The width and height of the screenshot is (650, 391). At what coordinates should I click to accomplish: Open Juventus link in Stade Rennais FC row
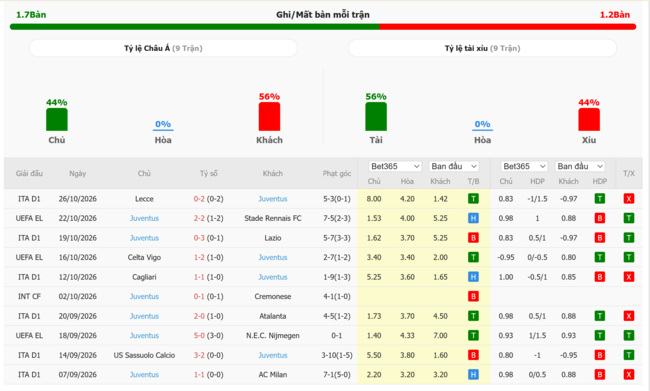[144, 218]
